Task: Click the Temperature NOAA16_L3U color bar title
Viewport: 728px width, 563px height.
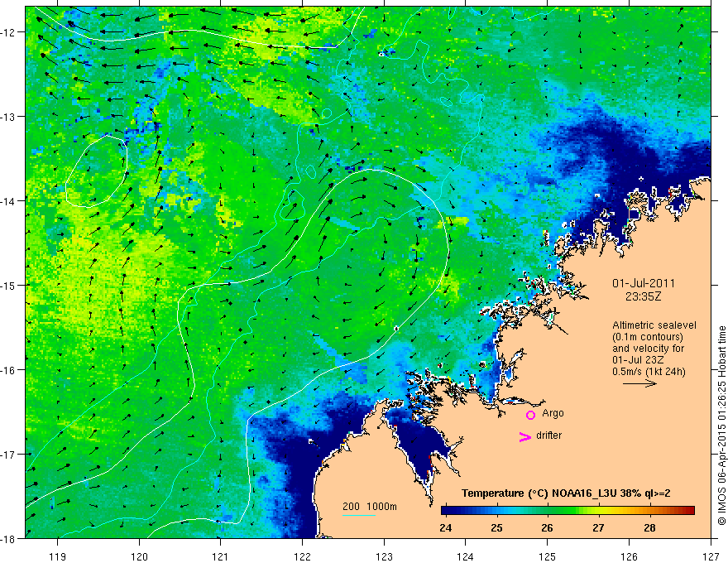Action: pyautogui.click(x=566, y=493)
